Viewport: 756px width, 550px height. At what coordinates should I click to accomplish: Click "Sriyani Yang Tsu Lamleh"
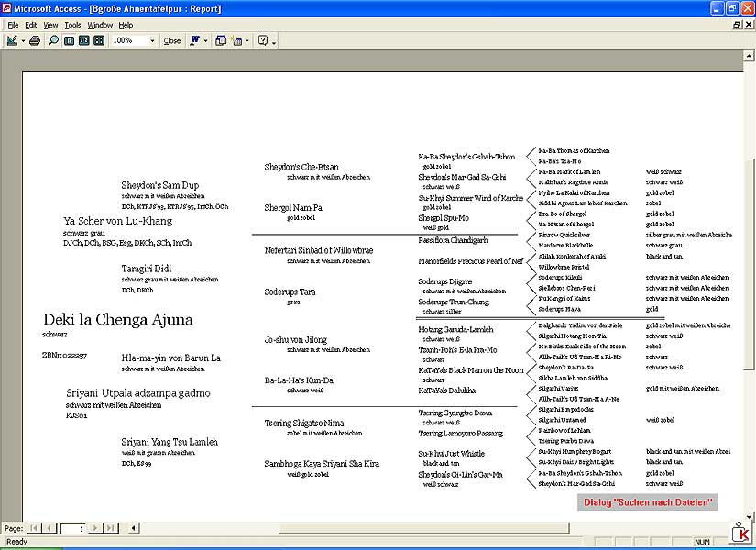170,442
